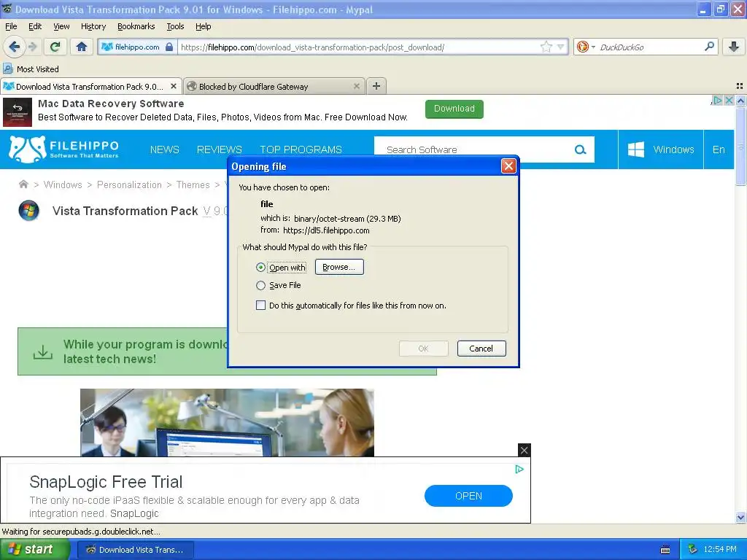
Task: Open the Bookmarks menu
Action: pos(136,26)
